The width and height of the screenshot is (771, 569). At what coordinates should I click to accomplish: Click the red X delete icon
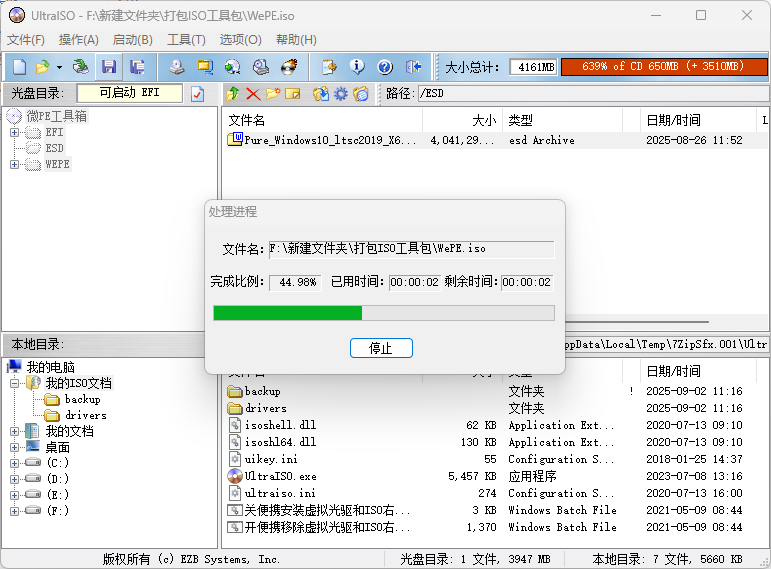click(252, 94)
